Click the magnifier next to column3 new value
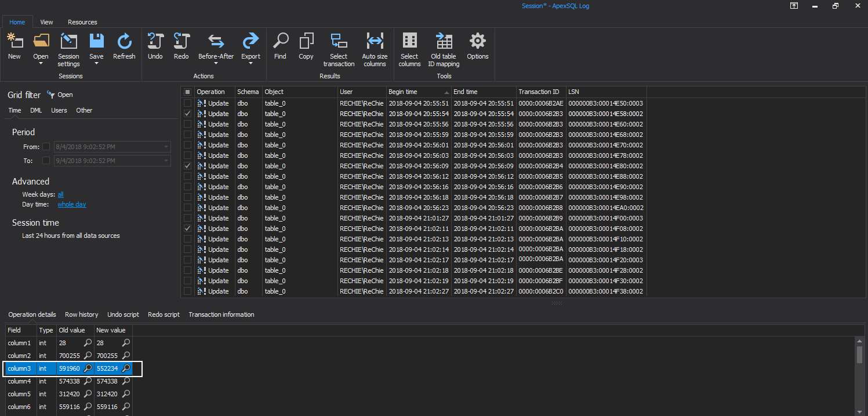Screen dimensions: 868x416 (x=125, y=368)
